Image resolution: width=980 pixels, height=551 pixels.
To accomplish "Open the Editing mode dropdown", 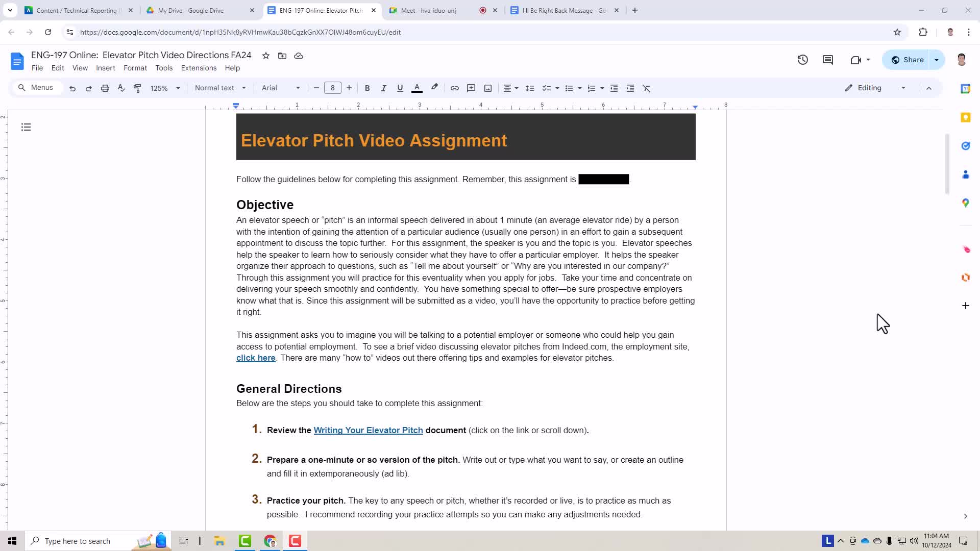I will tap(875, 88).
